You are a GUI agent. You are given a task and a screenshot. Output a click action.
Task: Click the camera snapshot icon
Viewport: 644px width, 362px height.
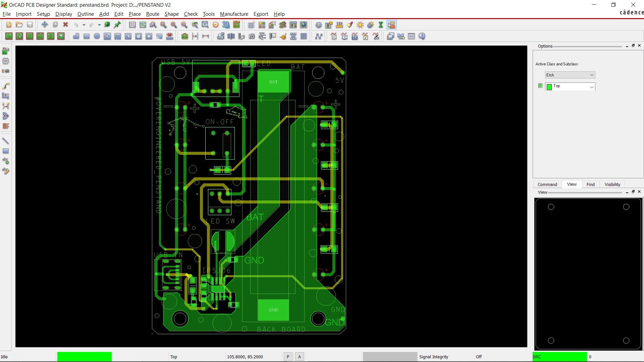pyautogui.click(x=252, y=36)
